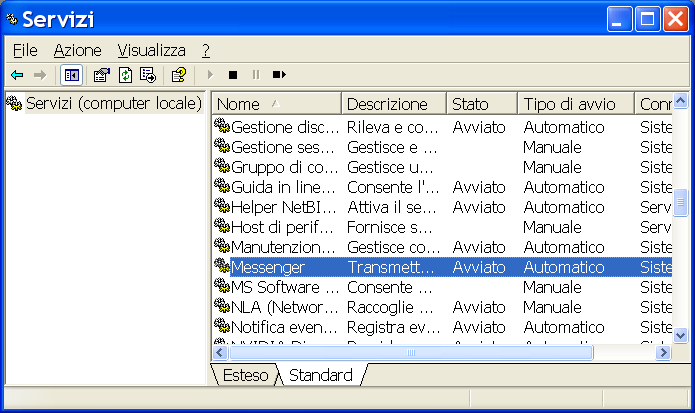
Task: Sort by the Tipo di avvio column
Action: 575,104
